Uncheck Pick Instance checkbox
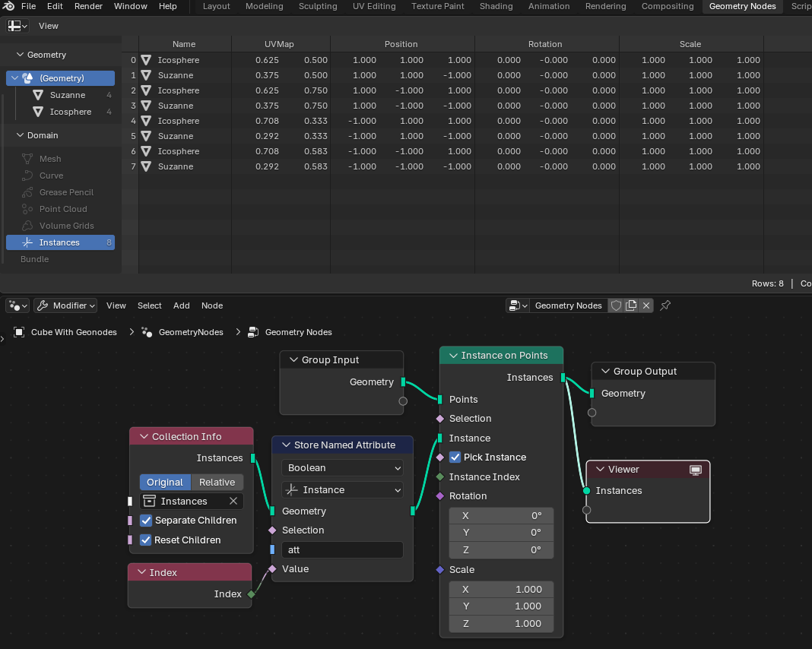 click(455, 457)
